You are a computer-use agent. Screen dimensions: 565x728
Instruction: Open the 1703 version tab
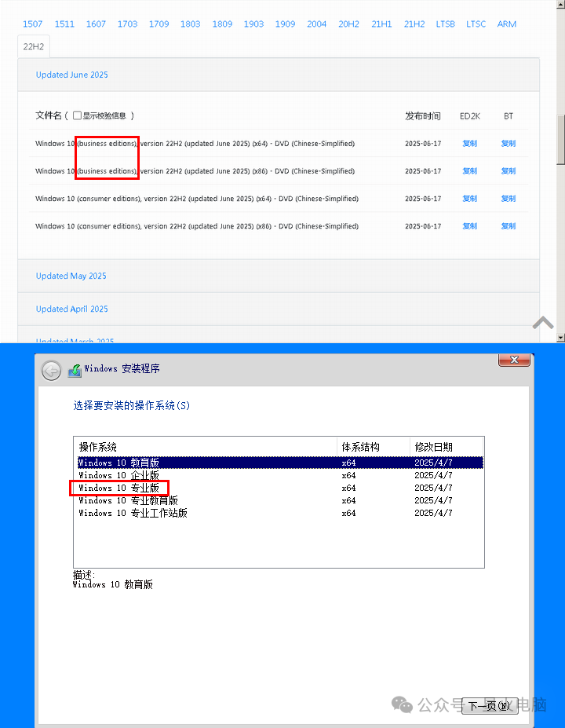[x=128, y=24]
